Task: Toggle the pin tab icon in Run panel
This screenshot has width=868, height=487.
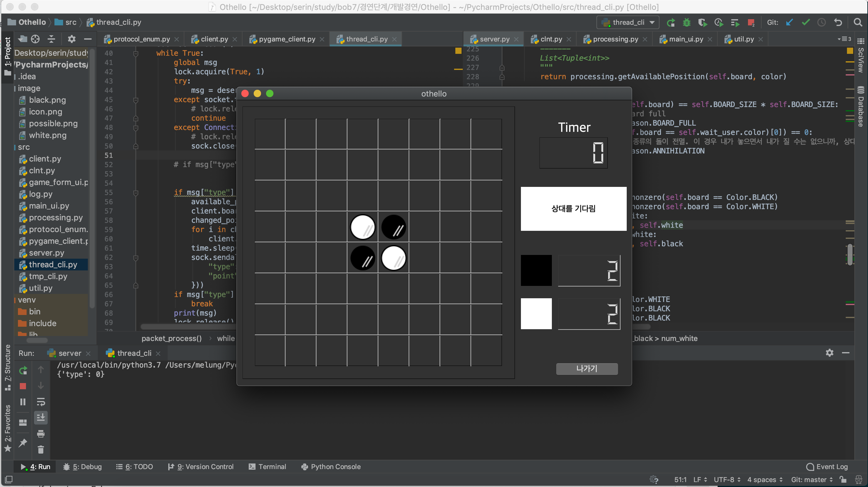Action: [x=23, y=442]
